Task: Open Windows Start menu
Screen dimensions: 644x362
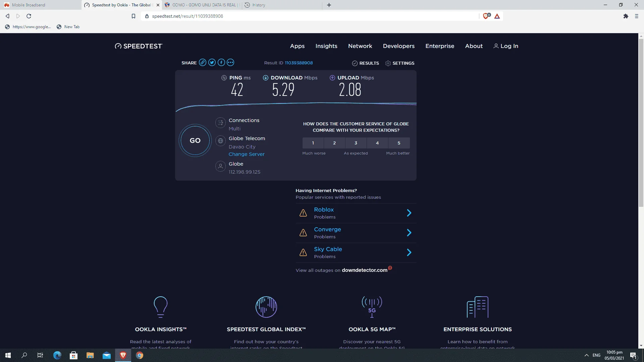Action: pyautogui.click(x=8, y=355)
